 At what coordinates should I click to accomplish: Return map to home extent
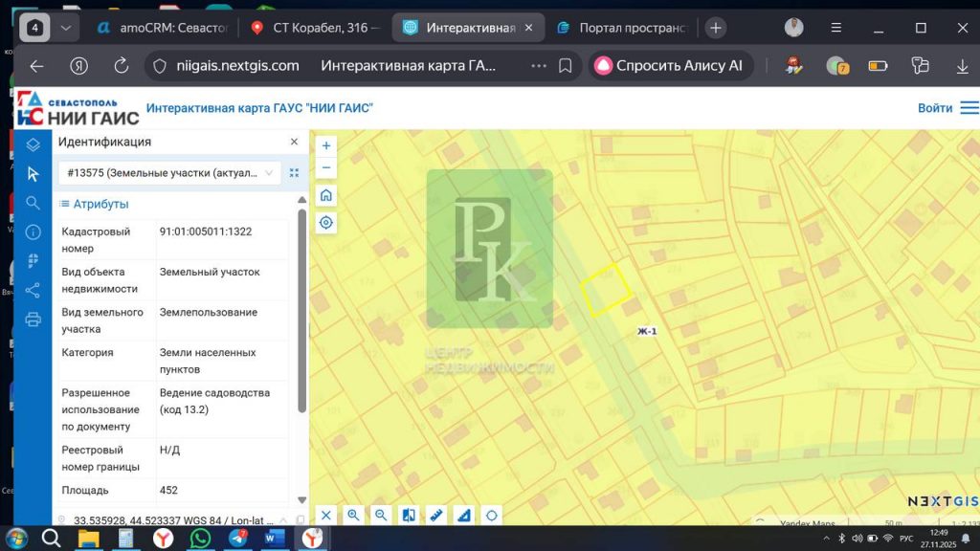pyautogui.click(x=326, y=195)
